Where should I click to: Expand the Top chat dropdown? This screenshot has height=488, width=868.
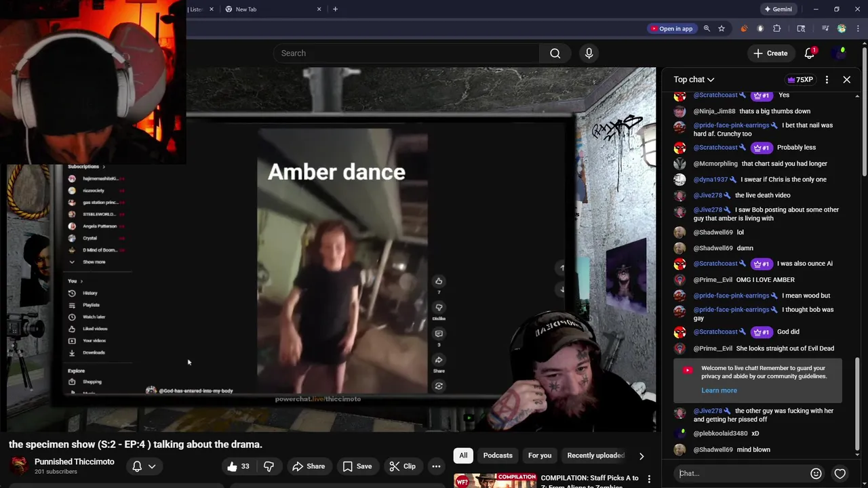point(694,80)
